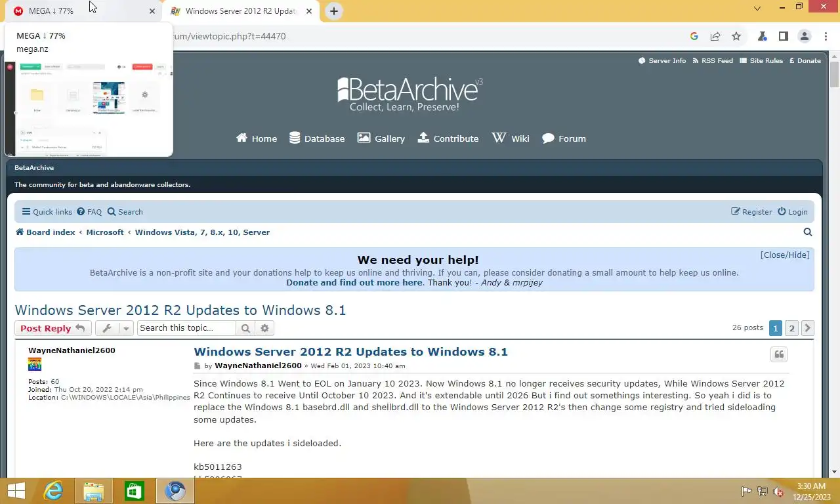Image resolution: width=840 pixels, height=504 pixels.
Task: Click the poster's avatar image
Action: coord(35,365)
